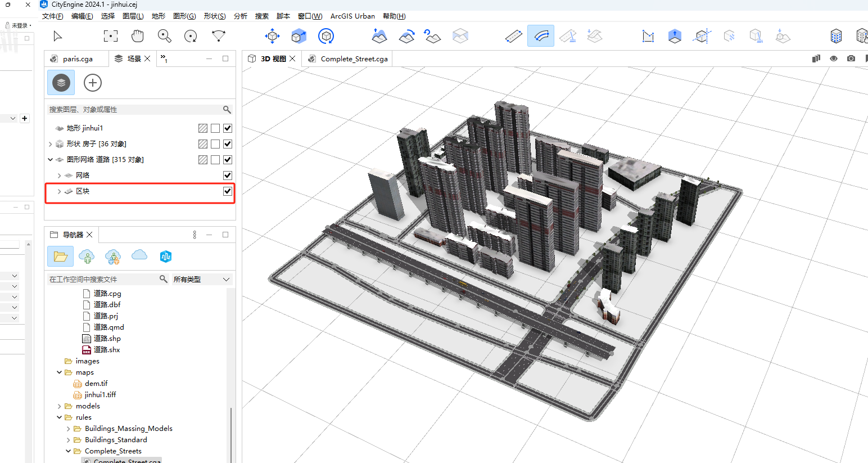The image size is (868, 463).
Task: Click the hatched color swatch for 地形 layer
Action: [x=203, y=128]
